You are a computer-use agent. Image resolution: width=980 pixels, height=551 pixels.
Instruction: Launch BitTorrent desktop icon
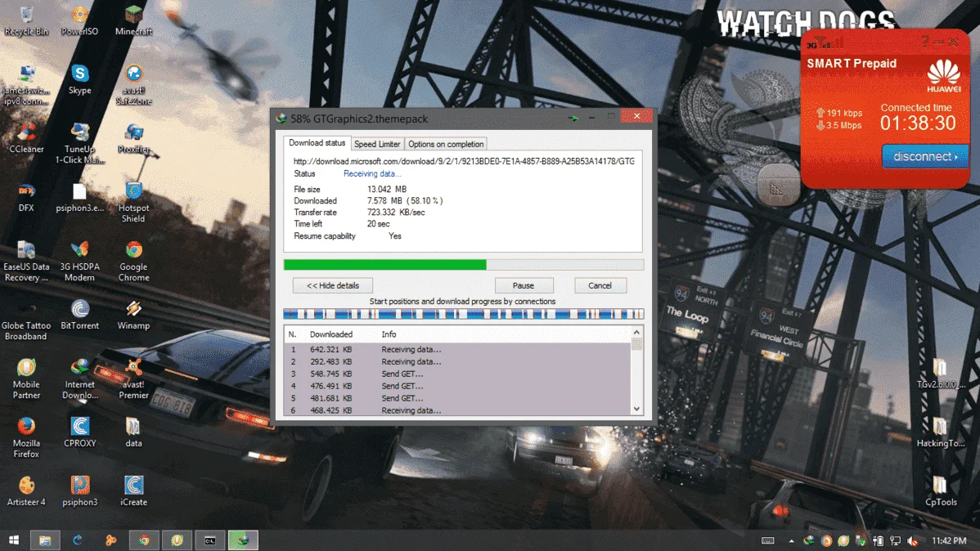coord(79,314)
